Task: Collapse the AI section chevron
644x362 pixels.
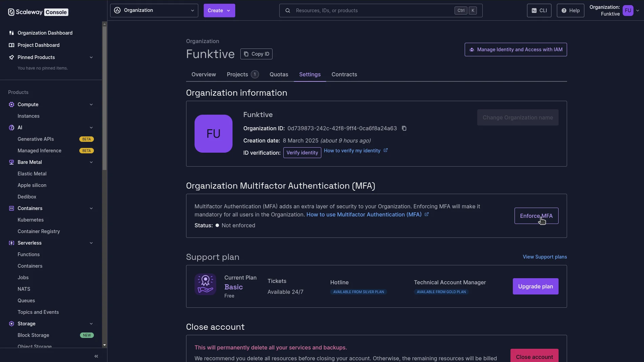Action: (91, 128)
